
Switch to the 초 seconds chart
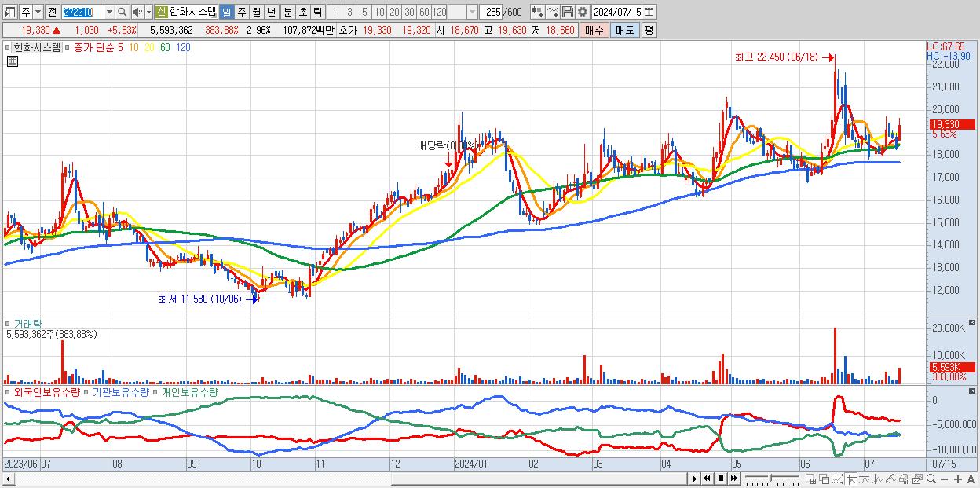pos(302,12)
